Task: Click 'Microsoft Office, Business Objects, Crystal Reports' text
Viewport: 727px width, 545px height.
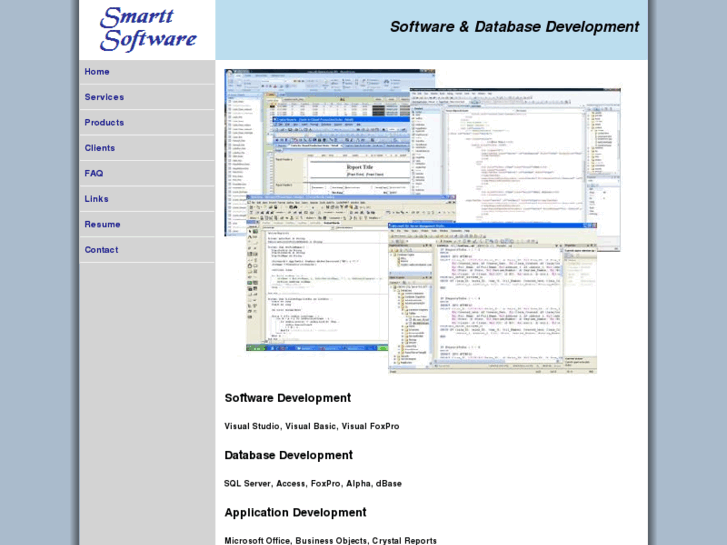Action: click(x=331, y=540)
